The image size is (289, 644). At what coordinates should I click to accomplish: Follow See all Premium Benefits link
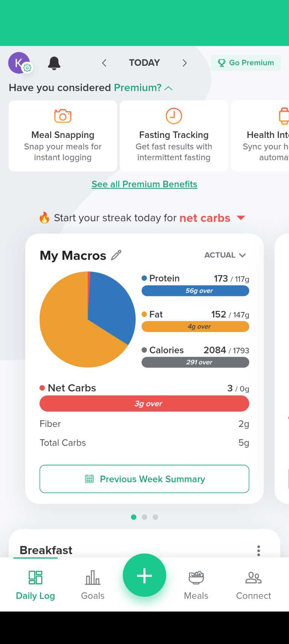144,184
